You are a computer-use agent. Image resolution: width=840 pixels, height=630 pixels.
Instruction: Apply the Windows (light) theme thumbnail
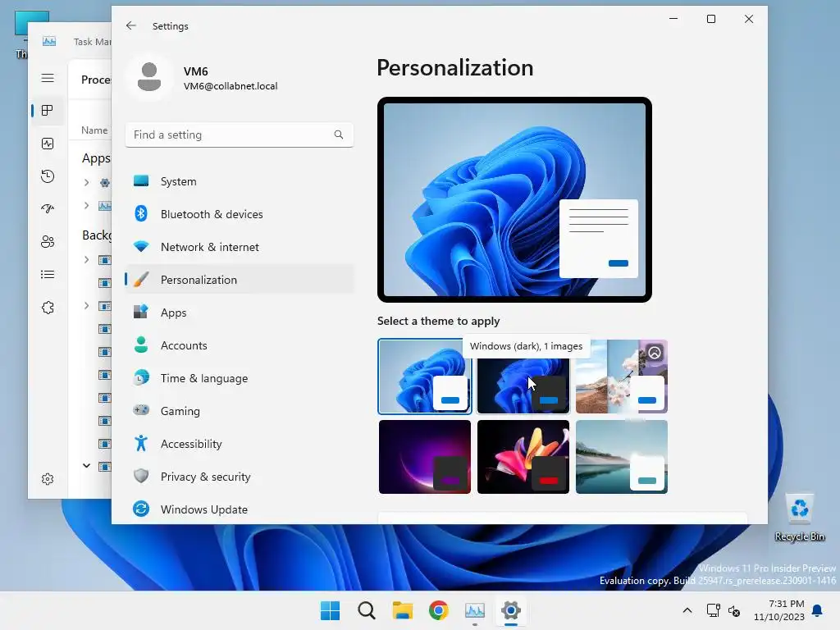425,377
